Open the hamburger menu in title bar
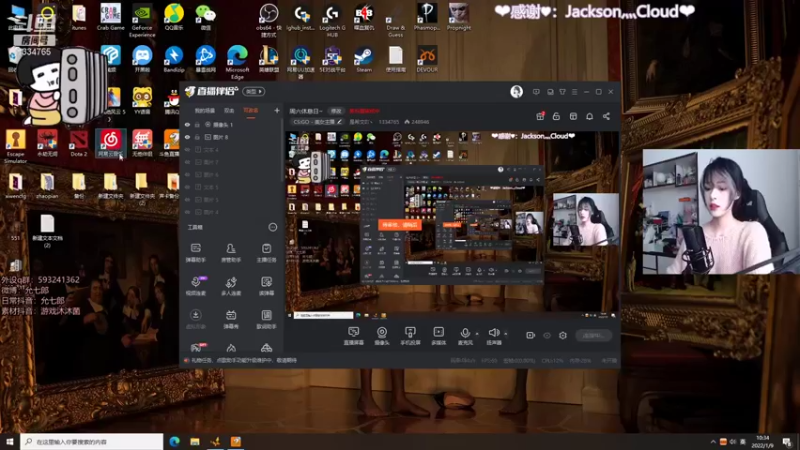 point(574,92)
